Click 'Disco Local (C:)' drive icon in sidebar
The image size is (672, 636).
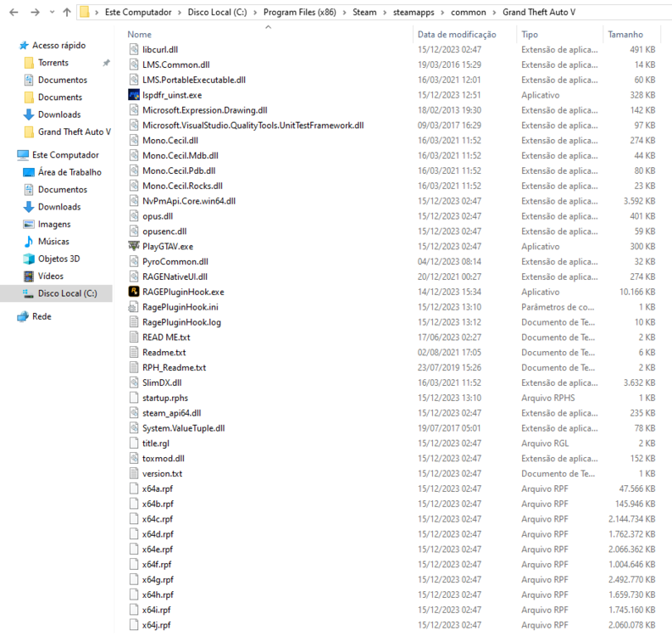click(x=28, y=293)
